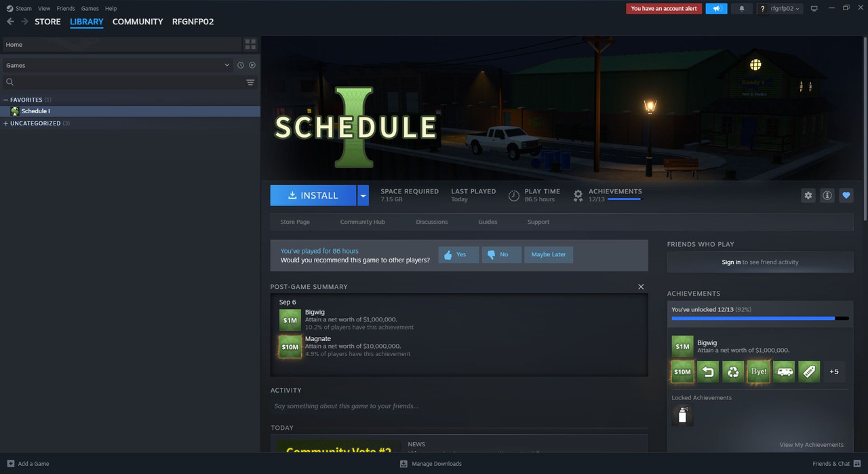Open the $10M Magnate achievement icon in sidebar
Screen dimensions: 868x474
[682, 372]
